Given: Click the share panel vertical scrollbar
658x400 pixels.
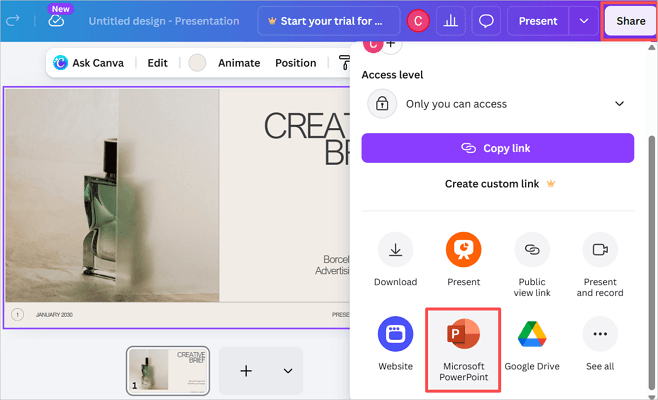Looking at the screenshot, I should pyautogui.click(x=651, y=264).
